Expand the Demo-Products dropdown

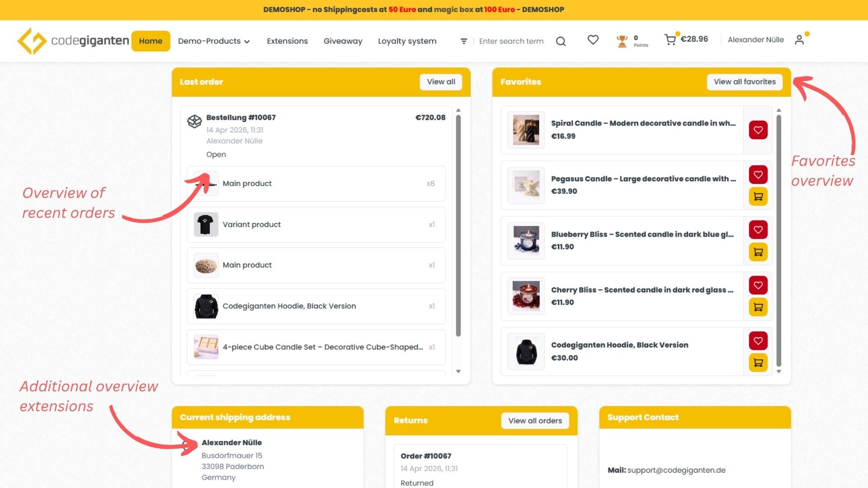(x=212, y=41)
